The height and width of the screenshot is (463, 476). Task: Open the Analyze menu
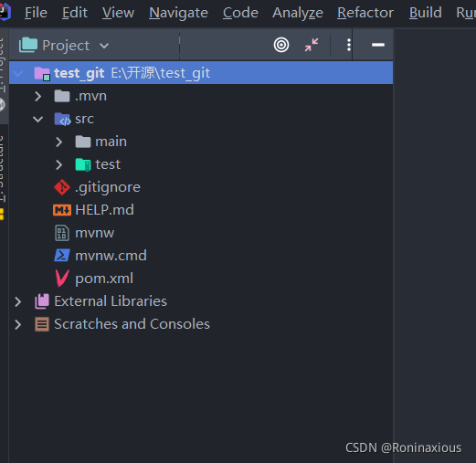tap(298, 13)
